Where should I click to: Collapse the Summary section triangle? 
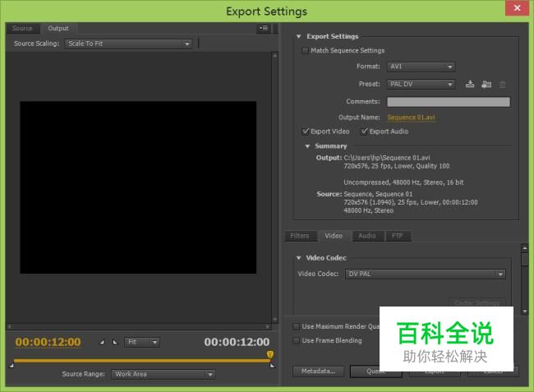[307, 146]
